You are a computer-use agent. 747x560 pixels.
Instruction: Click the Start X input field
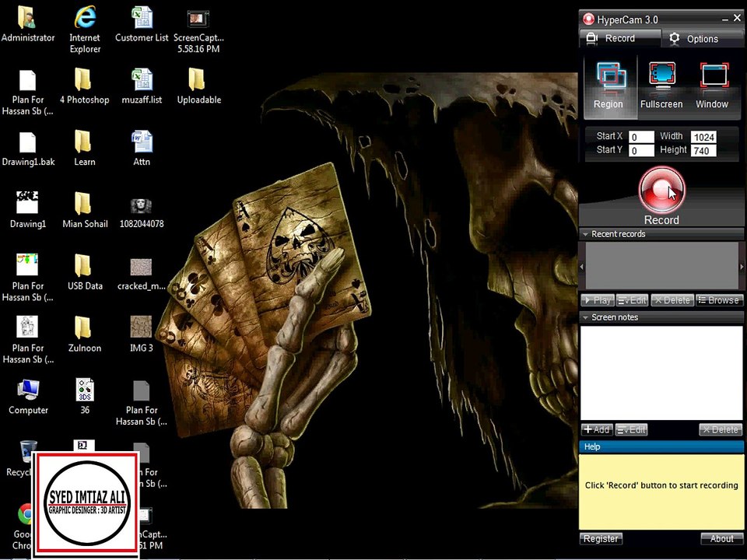[641, 137]
